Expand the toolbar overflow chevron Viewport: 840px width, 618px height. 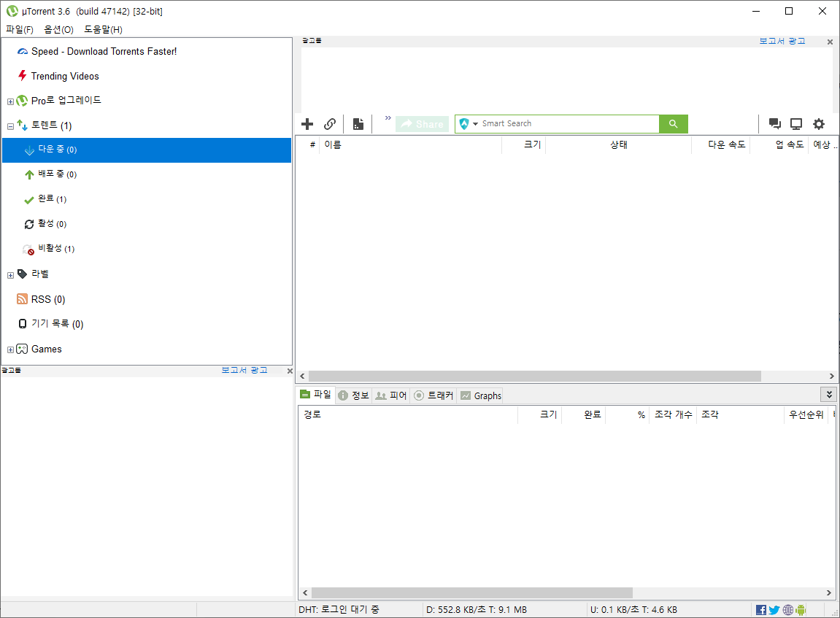coord(388,117)
